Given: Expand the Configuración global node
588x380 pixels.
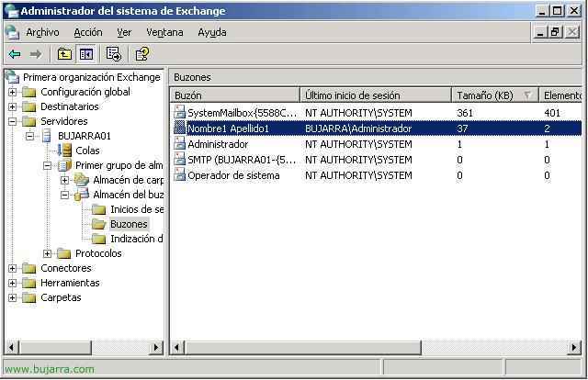Looking at the screenshot, I should point(12,92).
